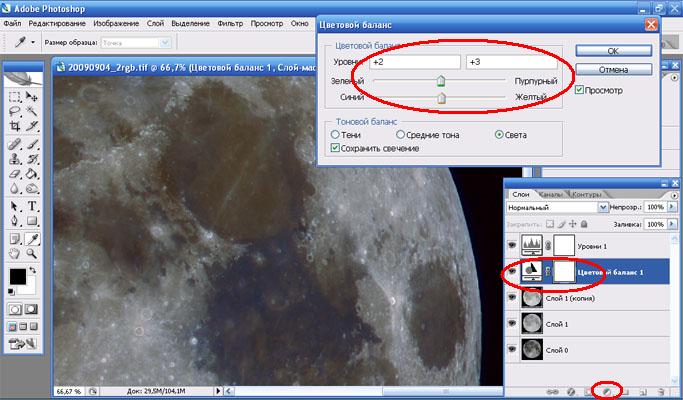Select the Hand tool

(15, 254)
